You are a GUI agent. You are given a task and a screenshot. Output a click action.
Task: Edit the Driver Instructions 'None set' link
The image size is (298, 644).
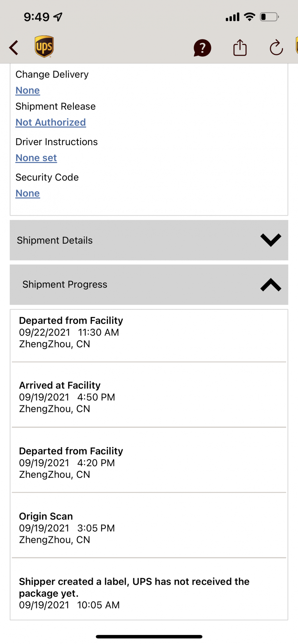(x=36, y=158)
